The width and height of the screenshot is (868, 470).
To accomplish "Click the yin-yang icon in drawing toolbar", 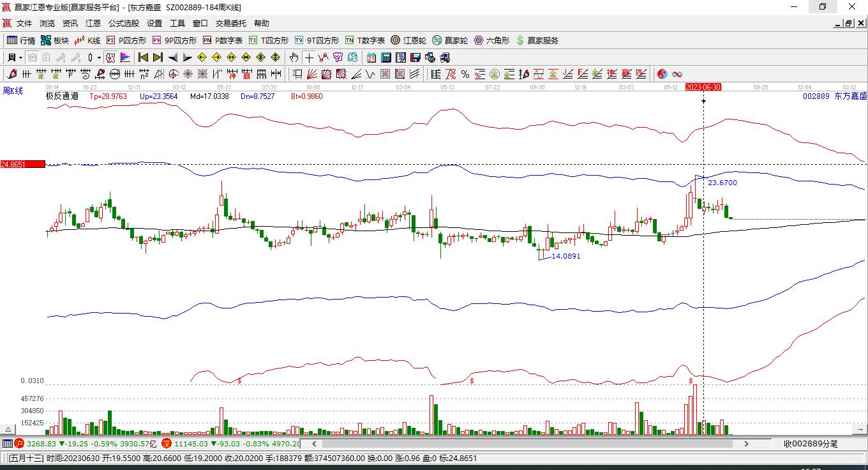I will click(662, 74).
